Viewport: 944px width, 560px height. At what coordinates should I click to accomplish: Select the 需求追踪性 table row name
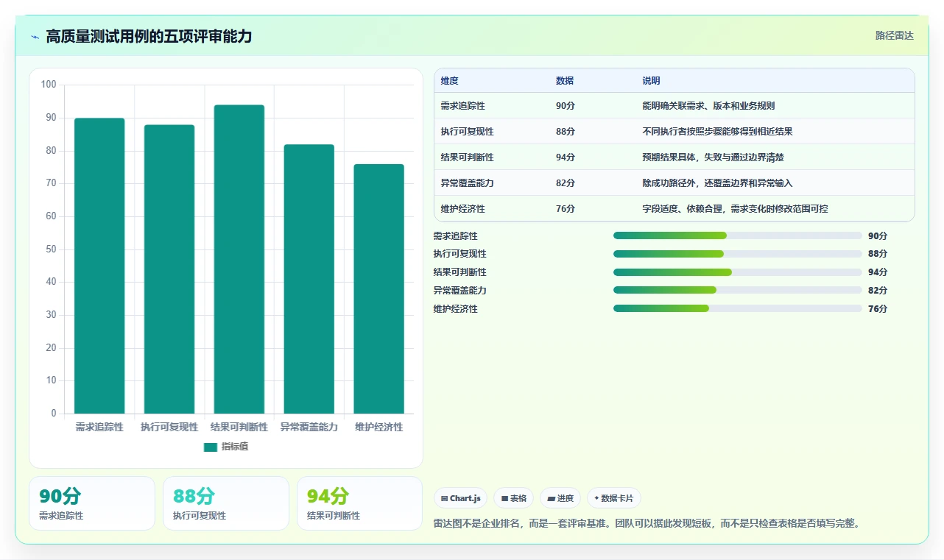(462, 106)
